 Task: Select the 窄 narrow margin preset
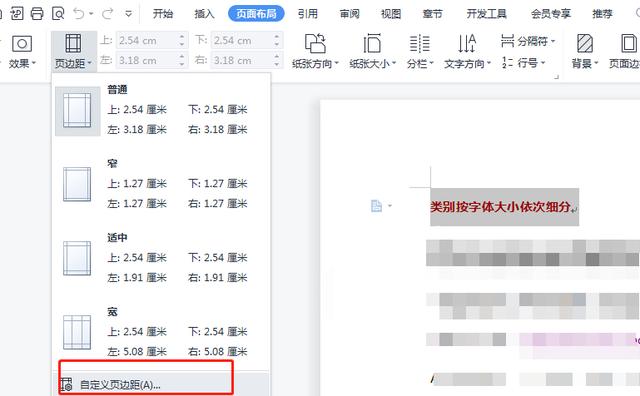coord(160,184)
